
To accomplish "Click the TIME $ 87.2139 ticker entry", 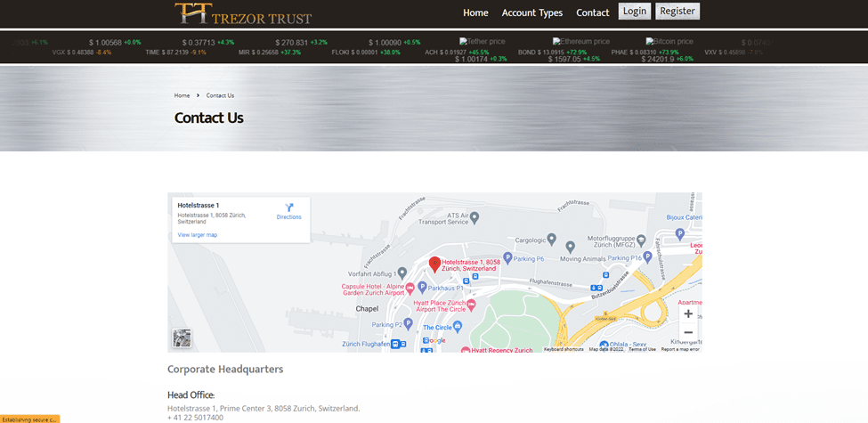I will point(176,53).
